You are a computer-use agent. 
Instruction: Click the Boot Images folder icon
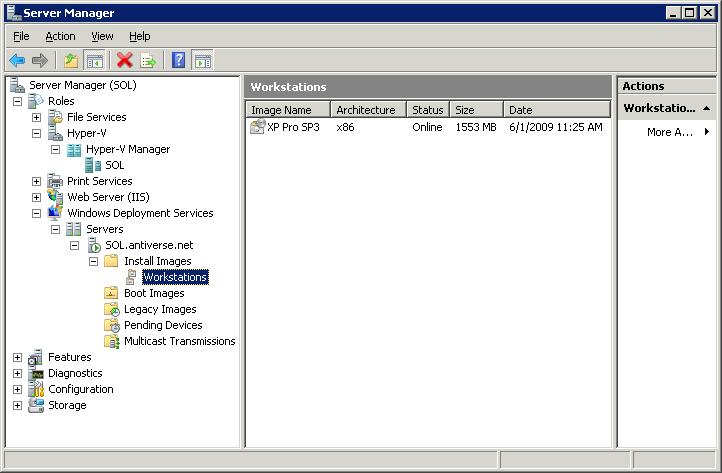click(111, 293)
